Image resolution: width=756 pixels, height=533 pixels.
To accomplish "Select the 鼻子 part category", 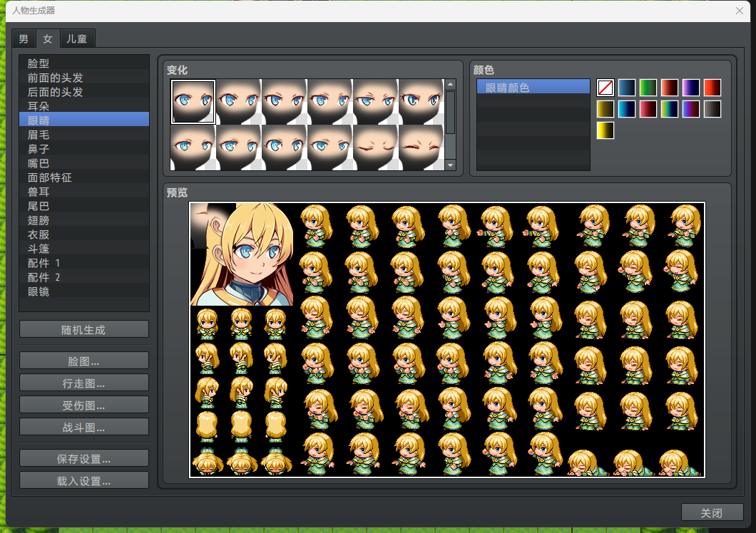I will coord(84,149).
